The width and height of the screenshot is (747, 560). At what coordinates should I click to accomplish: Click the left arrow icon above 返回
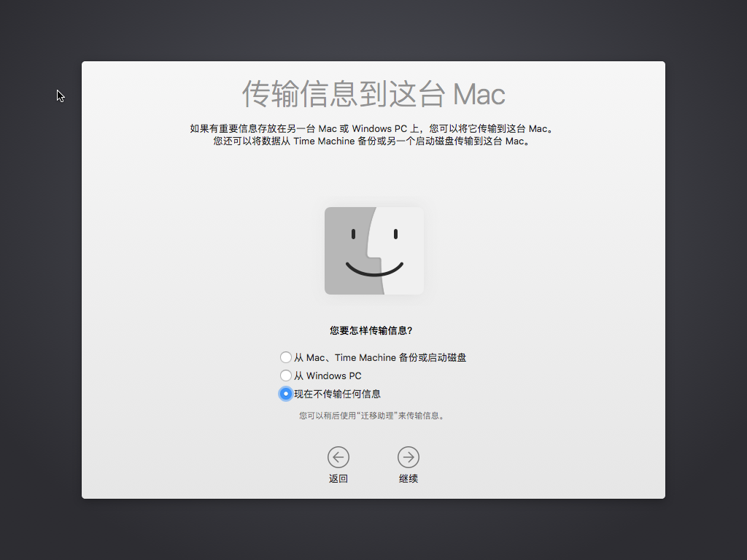(338, 456)
